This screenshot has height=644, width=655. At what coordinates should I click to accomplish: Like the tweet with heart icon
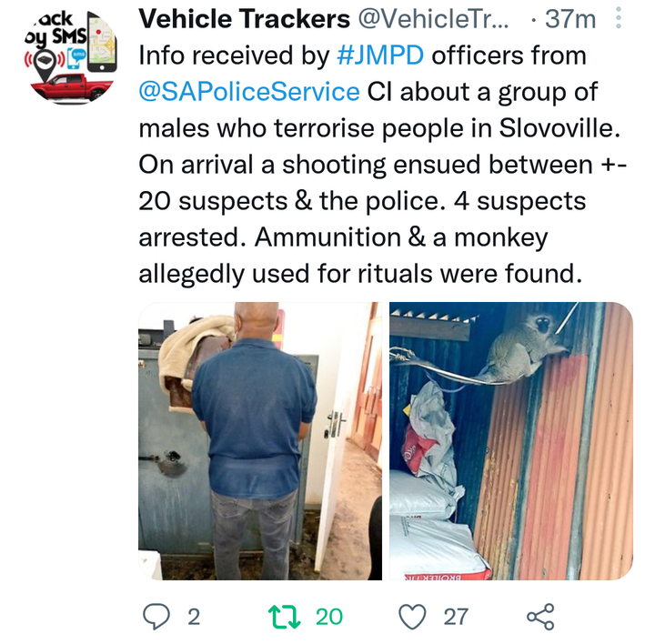coord(412,617)
